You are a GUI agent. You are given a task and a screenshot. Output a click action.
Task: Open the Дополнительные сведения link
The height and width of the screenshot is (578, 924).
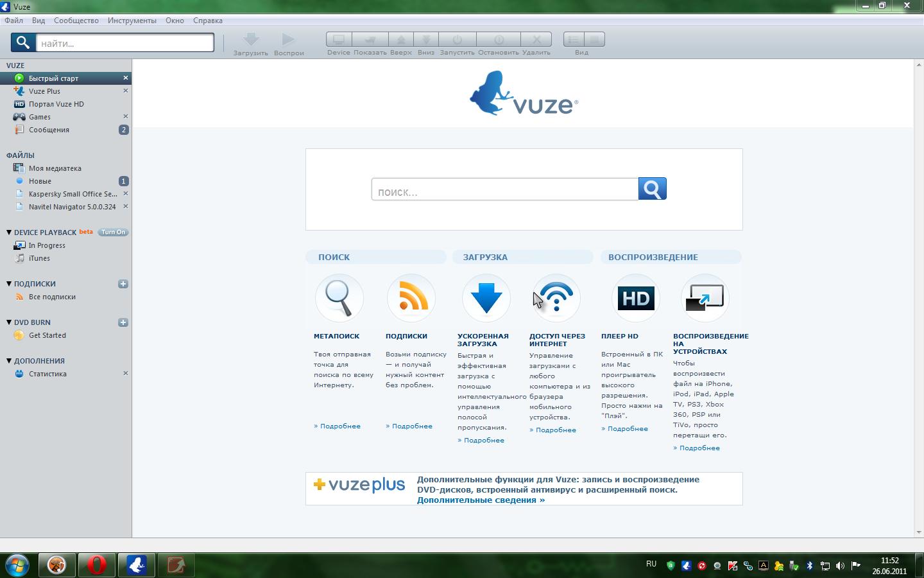pyautogui.click(x=481, y=500)
